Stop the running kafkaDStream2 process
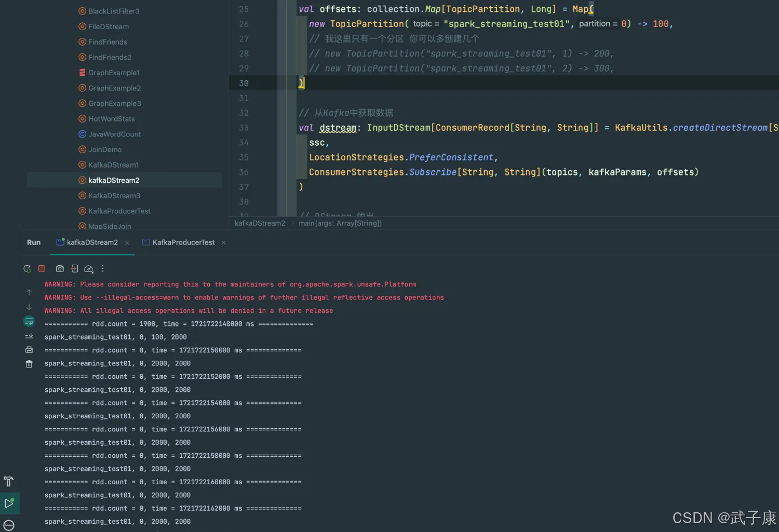 tap(42, 269)
